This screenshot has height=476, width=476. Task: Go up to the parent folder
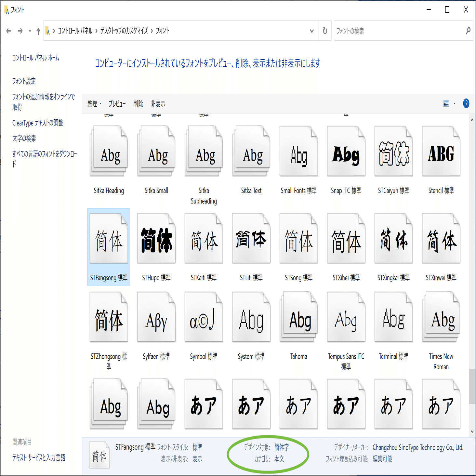pyautogui.click(x=38, y=31)
